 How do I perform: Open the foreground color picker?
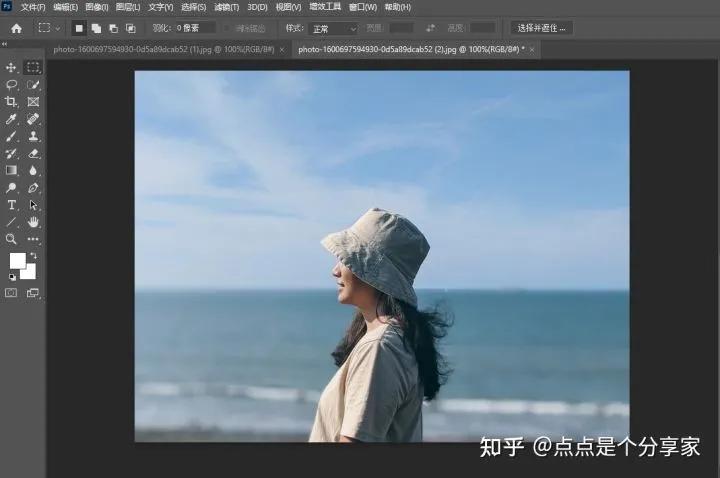[x=17, y=260]
